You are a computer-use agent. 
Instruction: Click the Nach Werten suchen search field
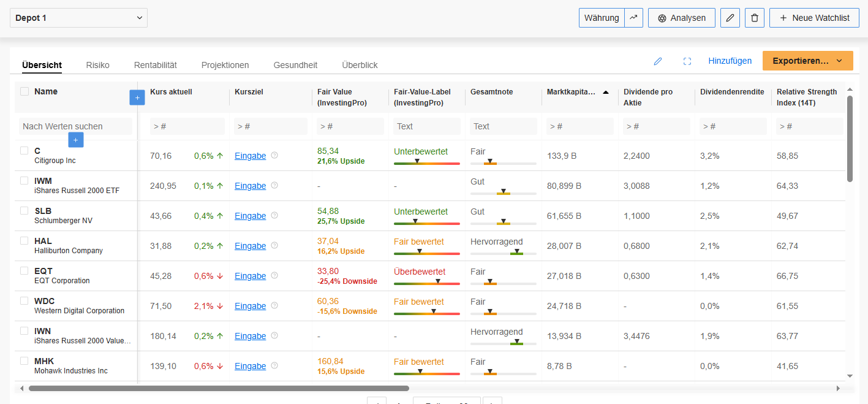(75, 126)
